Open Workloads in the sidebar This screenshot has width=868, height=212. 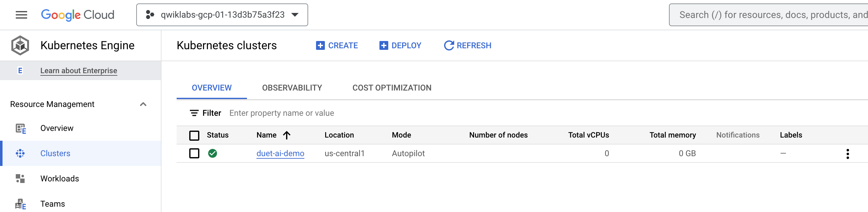coord(80,179)
